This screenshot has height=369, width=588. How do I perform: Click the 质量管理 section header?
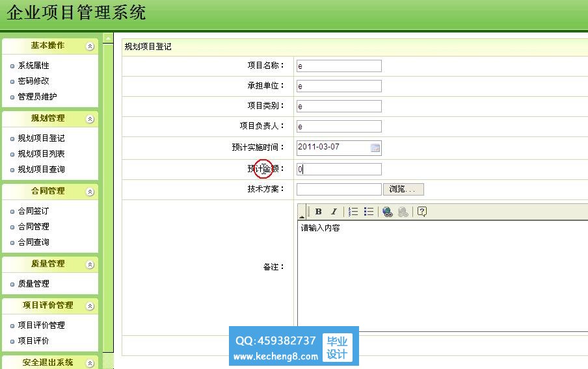pyautogui.click(x=50, y=264)
